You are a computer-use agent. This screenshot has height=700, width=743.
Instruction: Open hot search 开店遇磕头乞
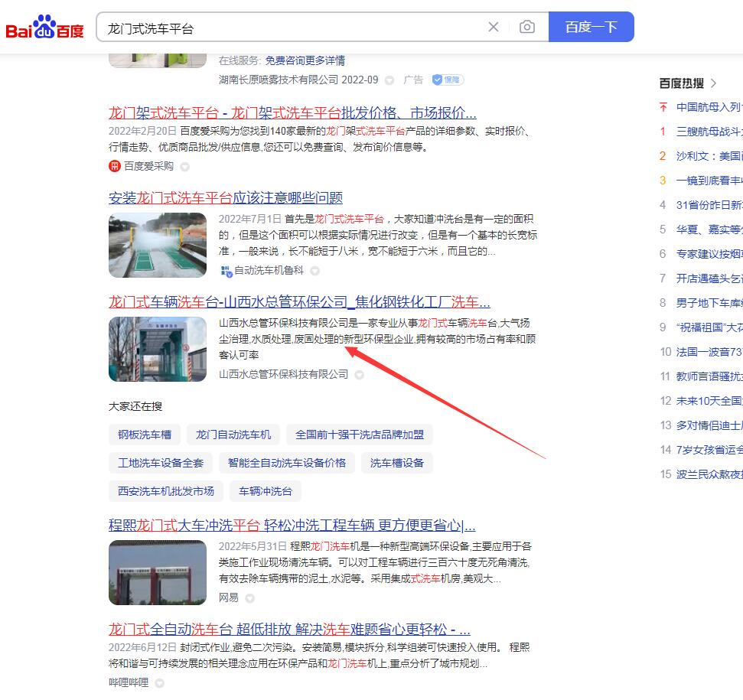709,278
